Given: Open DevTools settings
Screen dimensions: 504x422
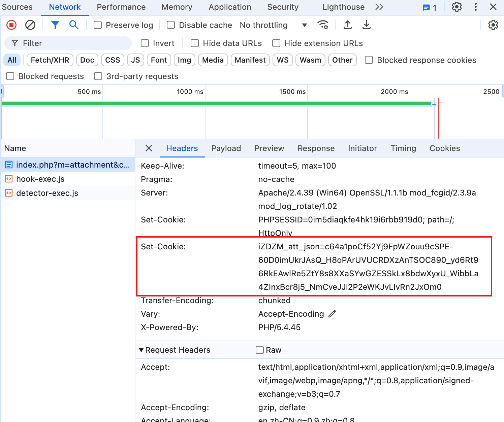Looking at the screenshot, I should [x=456, y=7].
